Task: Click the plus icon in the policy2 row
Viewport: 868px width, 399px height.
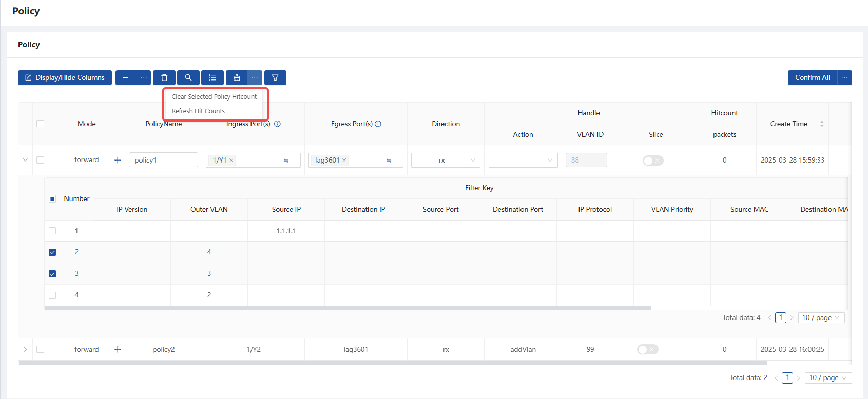Action: click(118, 349)
